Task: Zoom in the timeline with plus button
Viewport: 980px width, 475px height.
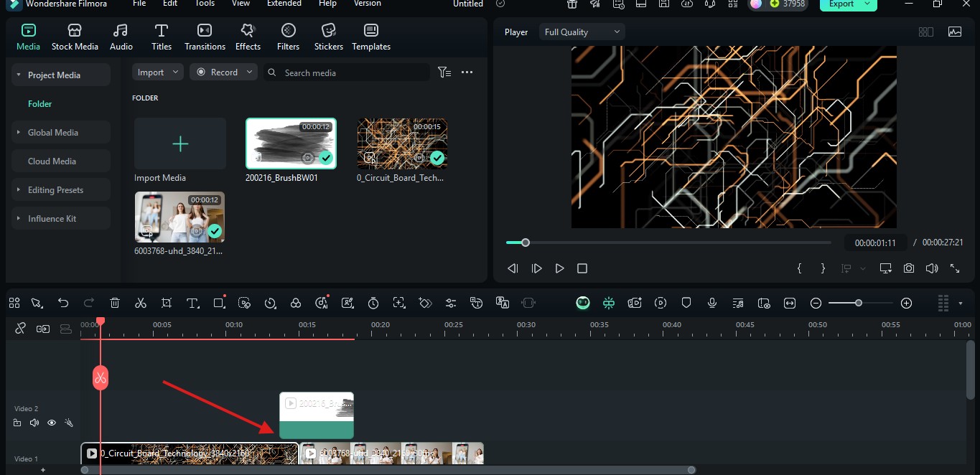Action: click(x=906, y=304)
